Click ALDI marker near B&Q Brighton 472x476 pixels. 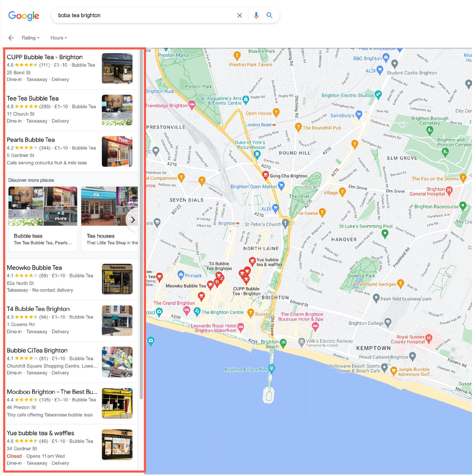click(x=380, y=70)
